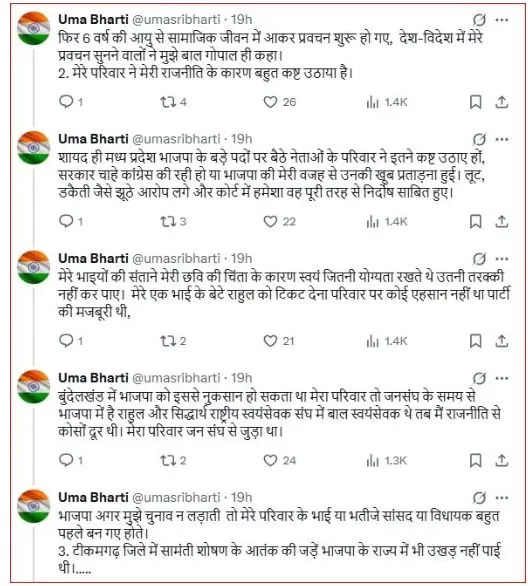Viewport: 528px width, 586px height.
Task: Share the tweet with 26 likes
Action: tap(502, 102)
